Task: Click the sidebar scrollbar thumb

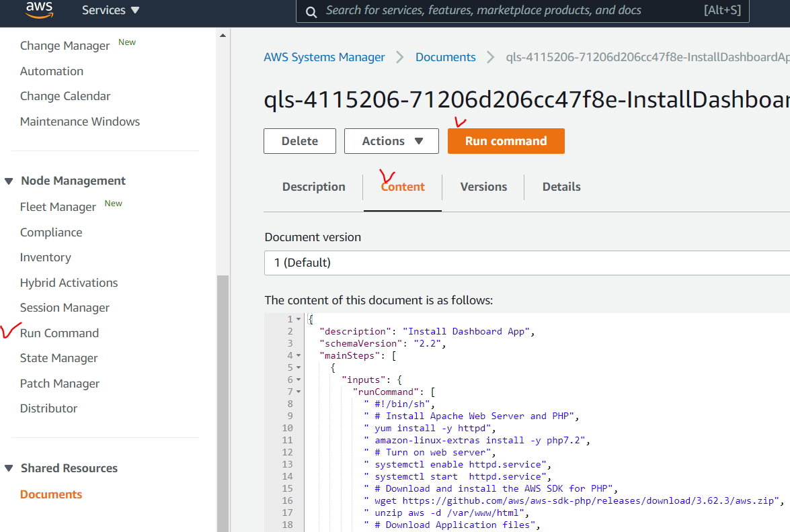Action: click(223, 402)
